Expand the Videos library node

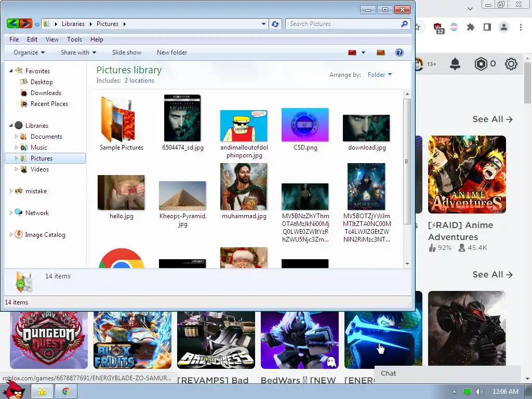coord(16,169)
